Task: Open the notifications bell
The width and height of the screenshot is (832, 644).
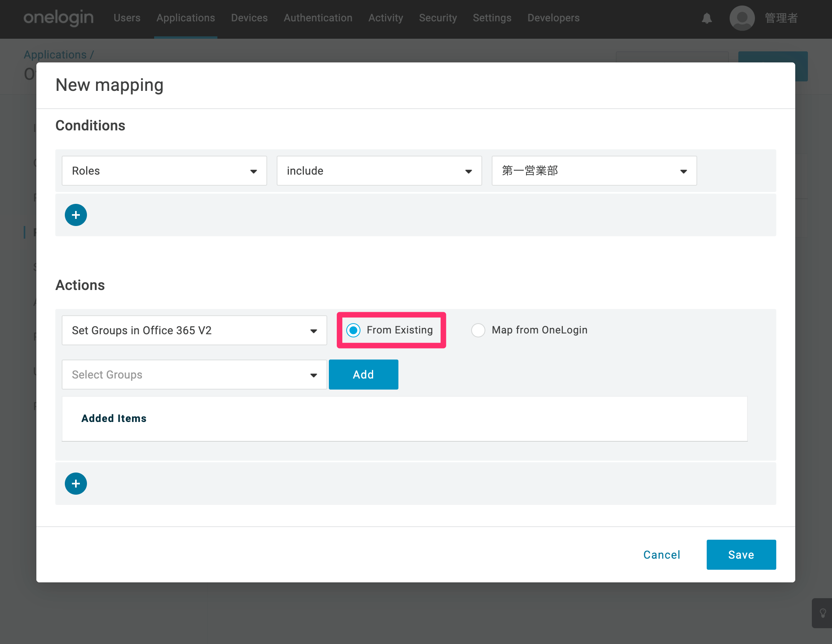Action: [707, 18]
